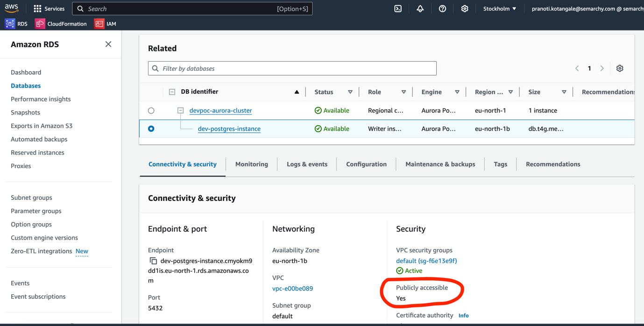Screen dimensions: 644x326
Task: Open default (sg-f6e13e9f) security group
Action: (426, 261)
